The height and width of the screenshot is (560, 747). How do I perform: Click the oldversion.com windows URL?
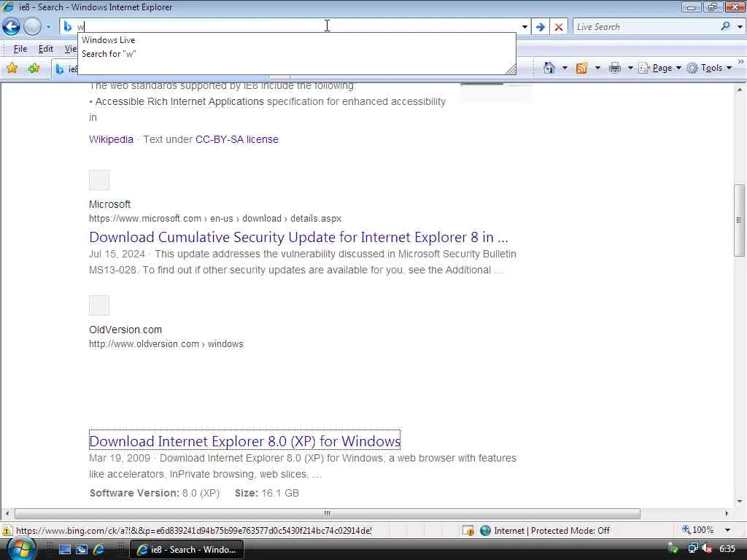point(166,344)
